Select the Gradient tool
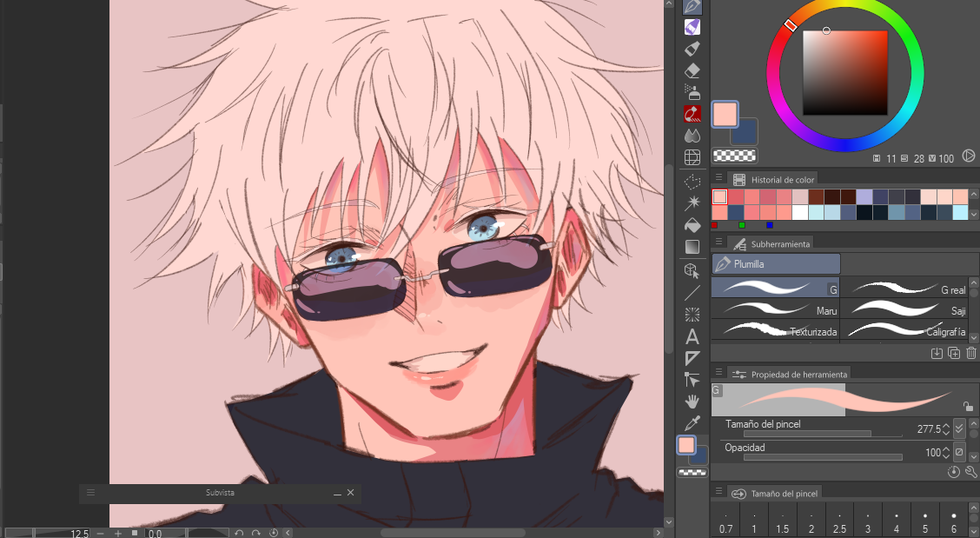Image resolution: width=980 pixels, height=538 pixels. click(692, 247)
